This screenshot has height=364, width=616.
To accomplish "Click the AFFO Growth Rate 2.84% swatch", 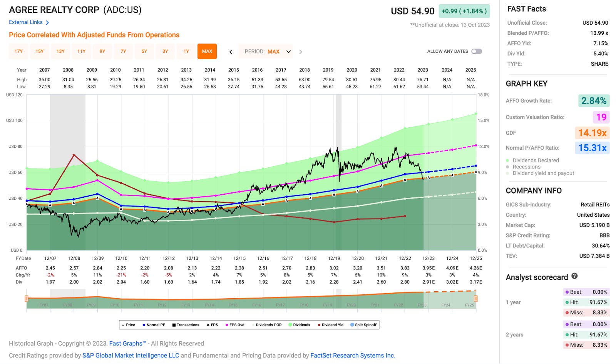I will point(594,101).
